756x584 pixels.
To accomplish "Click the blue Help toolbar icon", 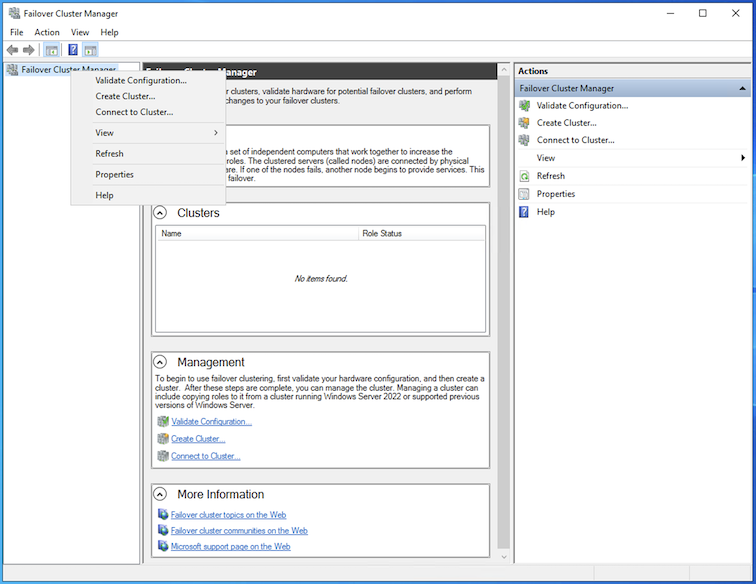I will coord(73,50).
